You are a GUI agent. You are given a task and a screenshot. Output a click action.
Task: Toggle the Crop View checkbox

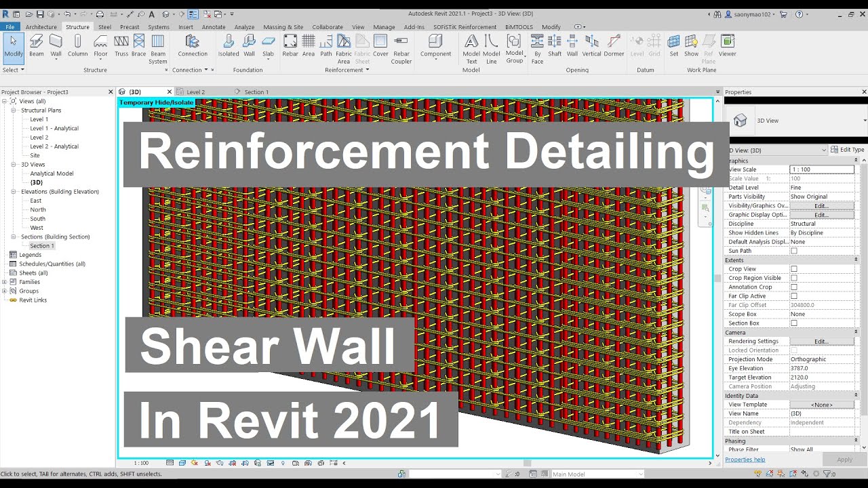(x=794, y=269)
